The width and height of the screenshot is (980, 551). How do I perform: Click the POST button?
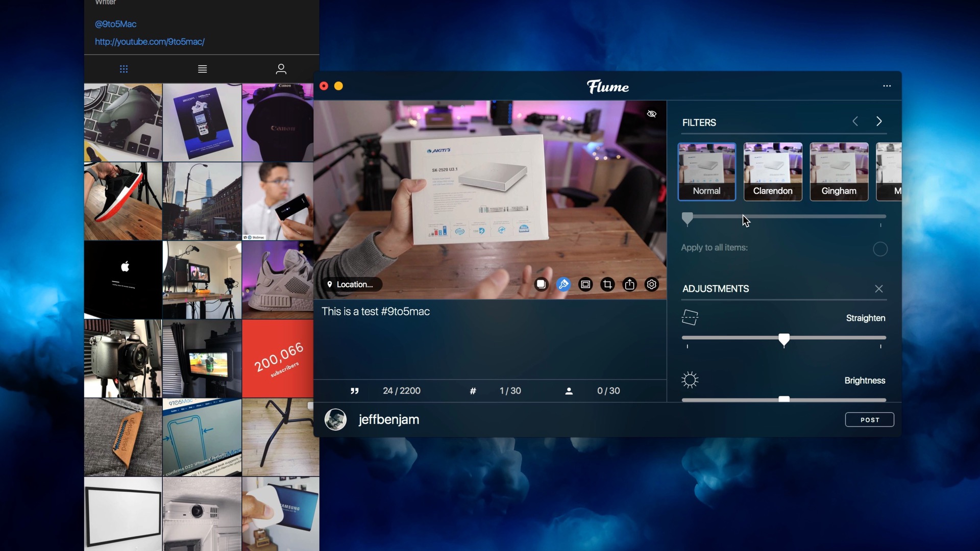869,419
